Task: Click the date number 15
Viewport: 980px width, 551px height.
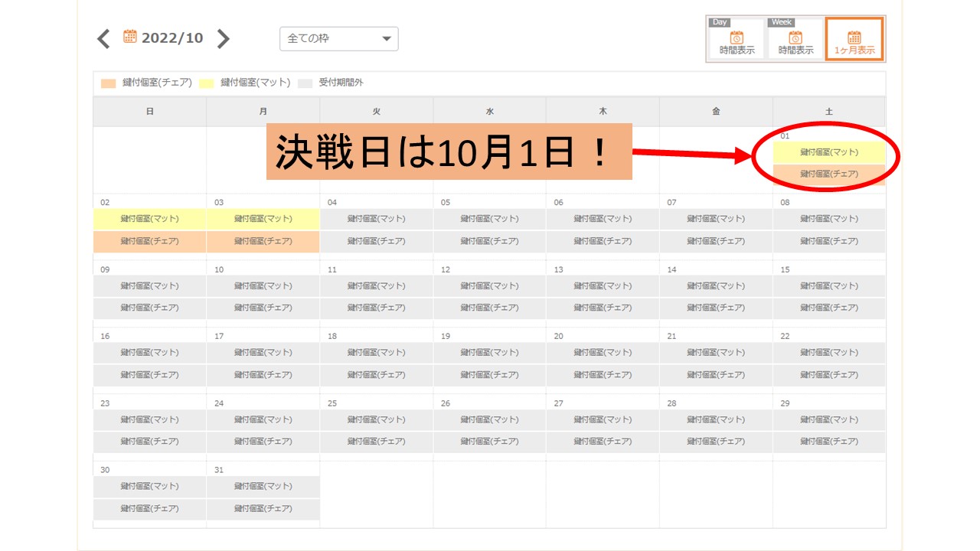Action: coord(785,269)
